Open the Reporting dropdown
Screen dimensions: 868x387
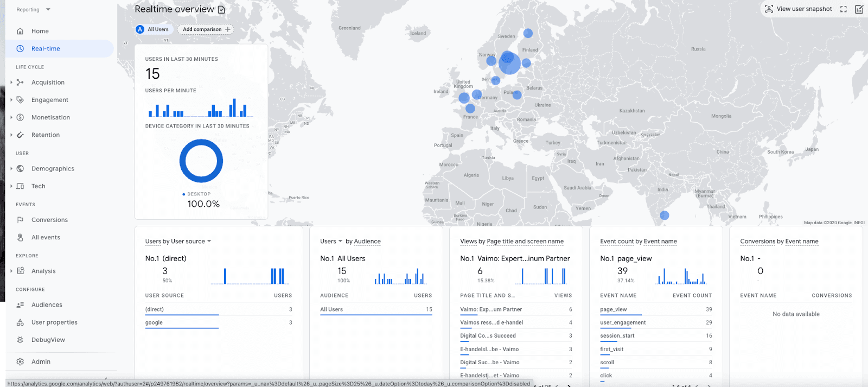(33, 10)
